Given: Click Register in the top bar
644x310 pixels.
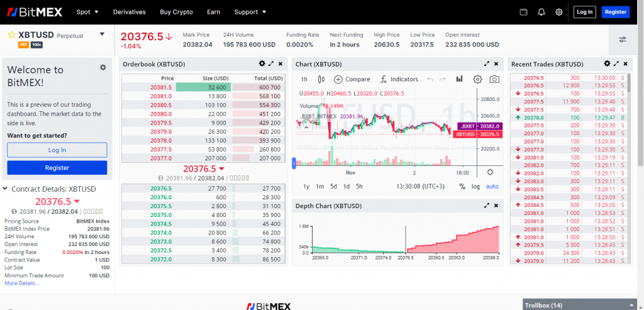Looking at the screenshot, I should click(x=616, y=12).
